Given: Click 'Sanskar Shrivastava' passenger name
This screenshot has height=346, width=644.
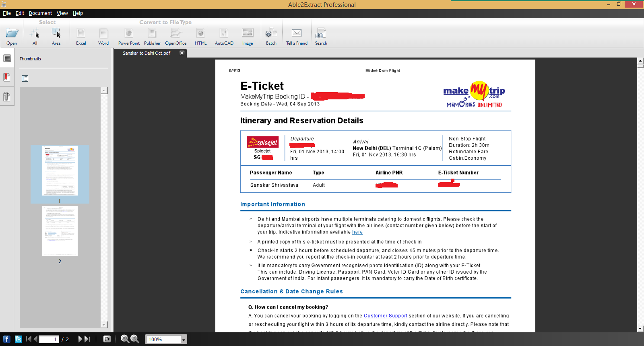Looking at the screenshot, I should coord(274,185).
